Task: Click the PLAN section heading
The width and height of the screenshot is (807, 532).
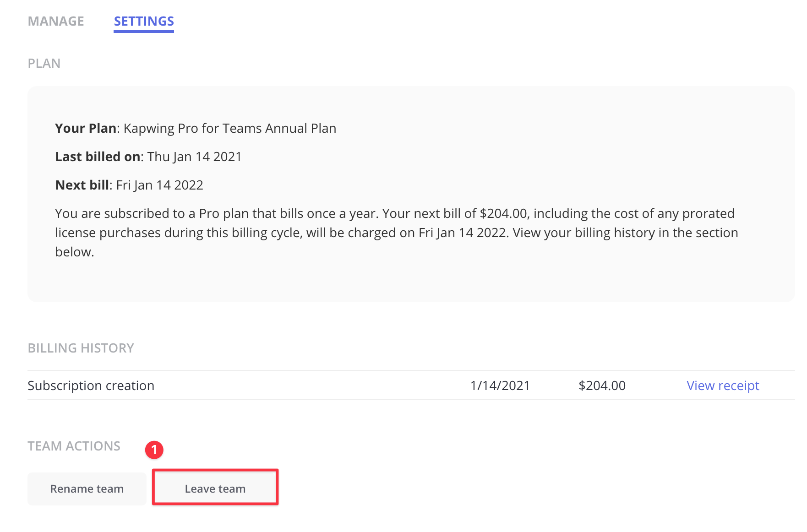Action: 44,63
